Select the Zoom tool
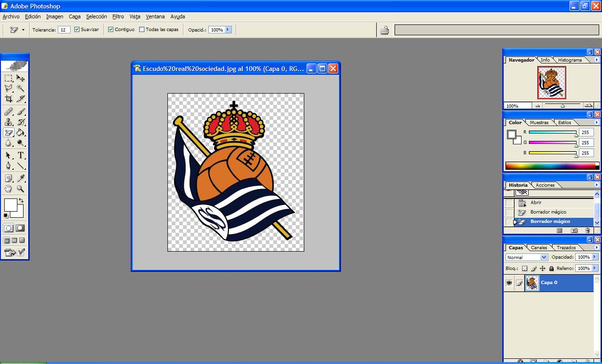Screen dimensions: 602x364 pyautogui.click(x=21, y=189)
